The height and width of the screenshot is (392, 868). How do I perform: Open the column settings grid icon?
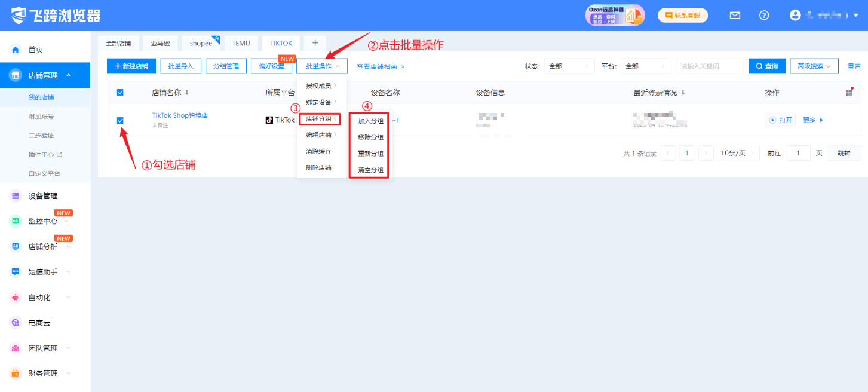(x=849, y=92)
